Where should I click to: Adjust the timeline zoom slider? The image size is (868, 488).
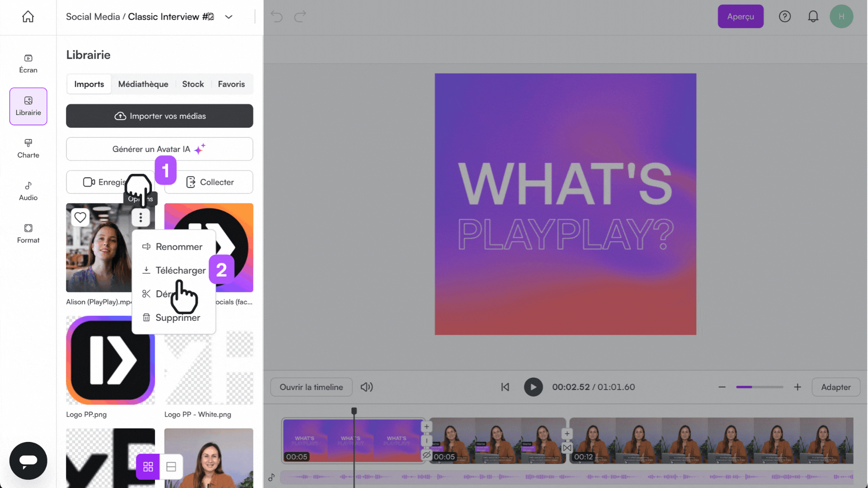tap(759, 387)
